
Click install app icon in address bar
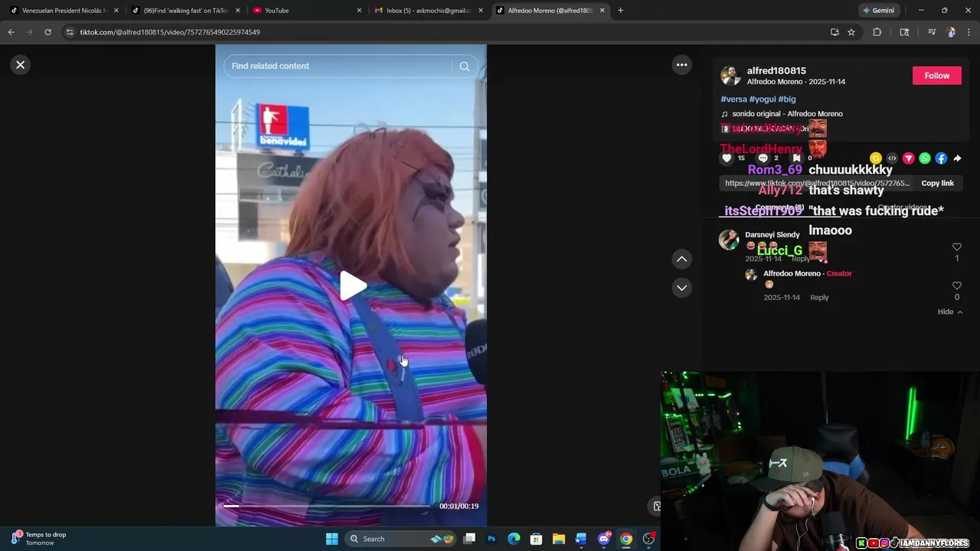835,32
